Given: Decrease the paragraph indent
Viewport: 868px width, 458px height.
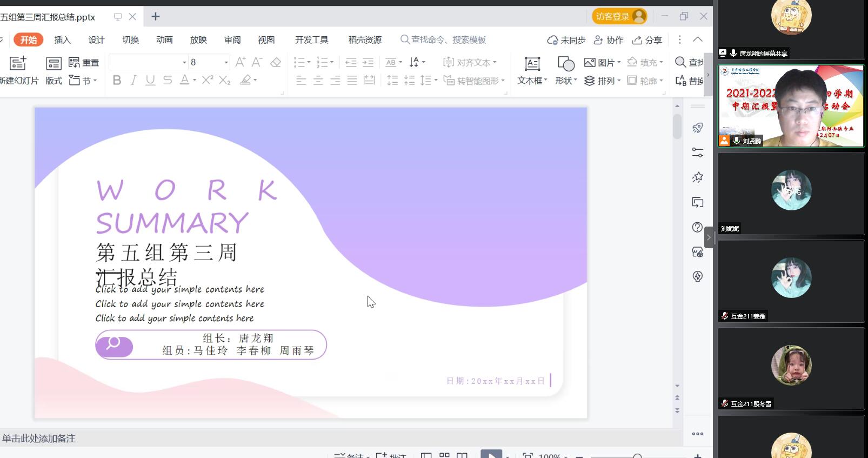Looking at the screenshot, I should click(x=351, y=62).
